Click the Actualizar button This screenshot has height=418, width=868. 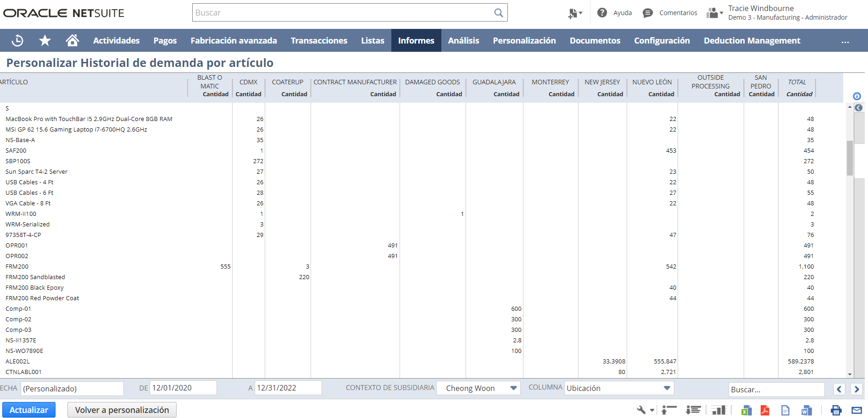[28, 409]
